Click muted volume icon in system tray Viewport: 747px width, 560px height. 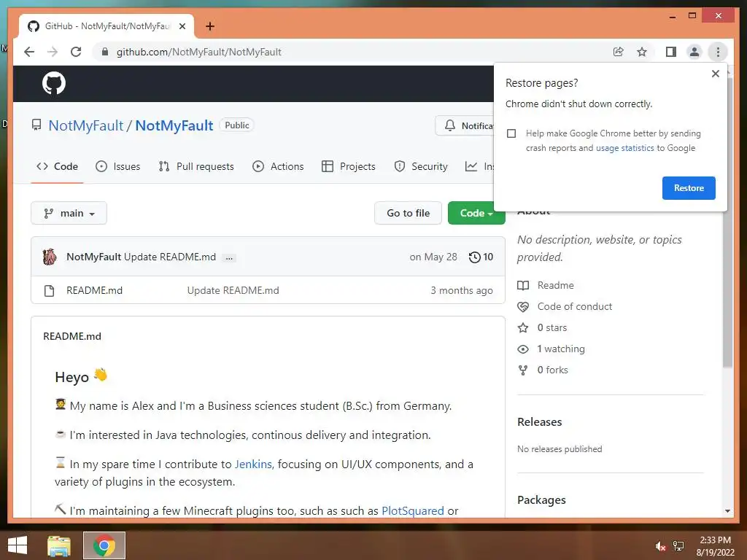pyautogui.click(x=660, y=546)
